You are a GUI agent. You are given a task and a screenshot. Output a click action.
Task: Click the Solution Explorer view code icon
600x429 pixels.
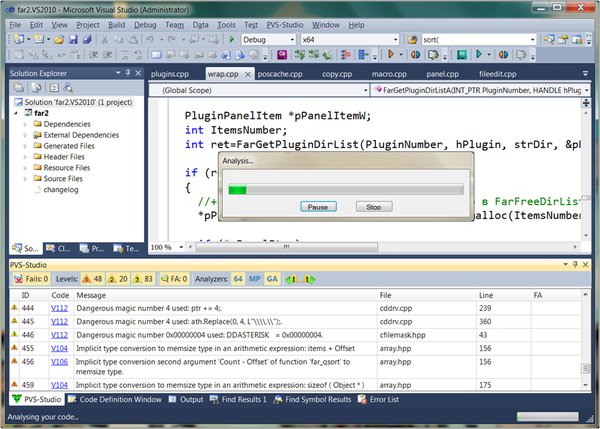[54, 88]
